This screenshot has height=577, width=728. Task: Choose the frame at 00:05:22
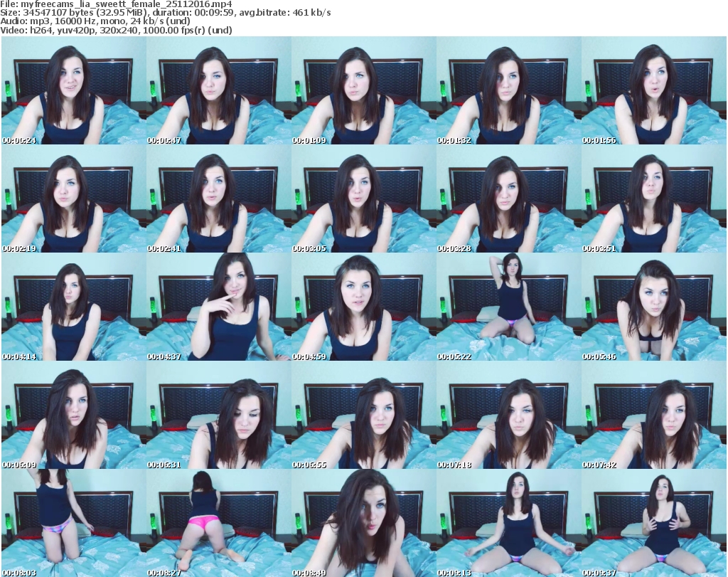508,307
